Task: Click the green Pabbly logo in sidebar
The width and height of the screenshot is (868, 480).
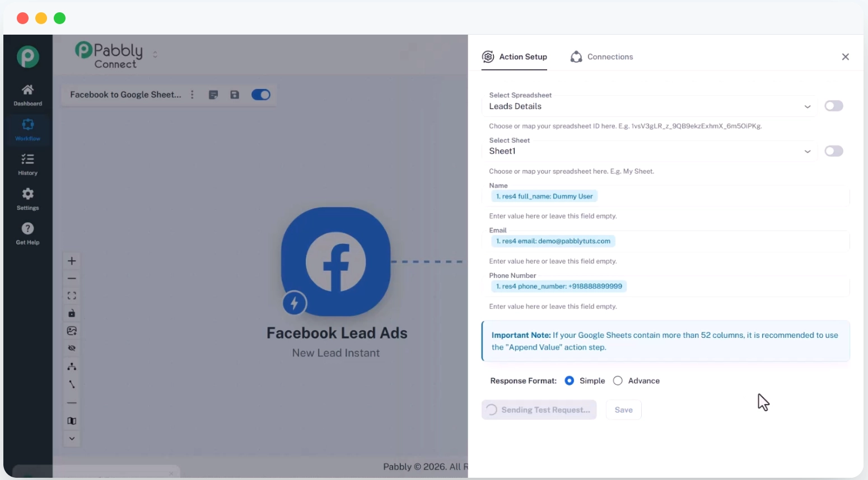Action: pyautogui.click(x=27, y=57)
